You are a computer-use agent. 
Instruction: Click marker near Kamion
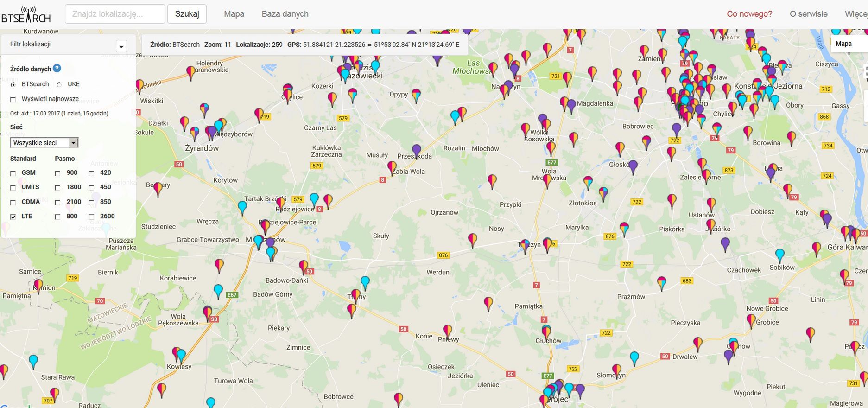click(38, 286)
